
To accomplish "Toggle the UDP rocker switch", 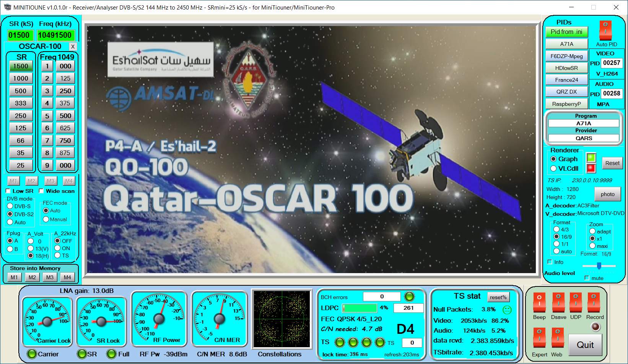I will pos(576,302).
